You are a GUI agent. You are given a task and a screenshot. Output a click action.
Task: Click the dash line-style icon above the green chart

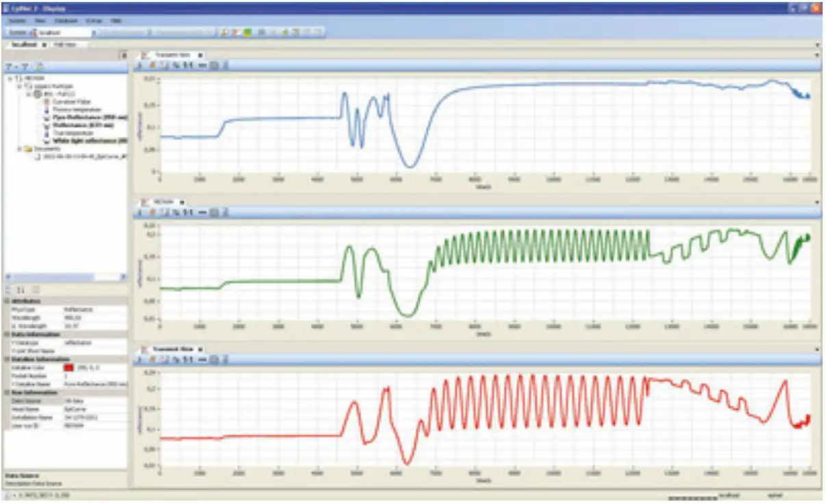[202, 213]
